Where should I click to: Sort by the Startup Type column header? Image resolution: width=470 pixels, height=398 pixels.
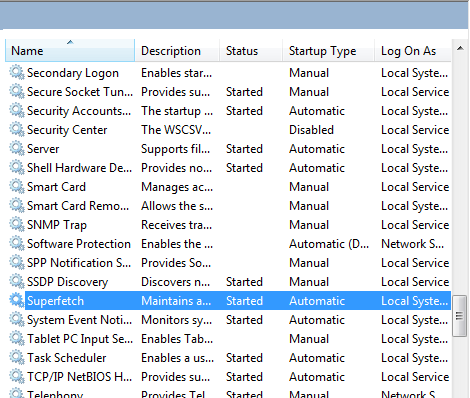click(x=329, y=51)
